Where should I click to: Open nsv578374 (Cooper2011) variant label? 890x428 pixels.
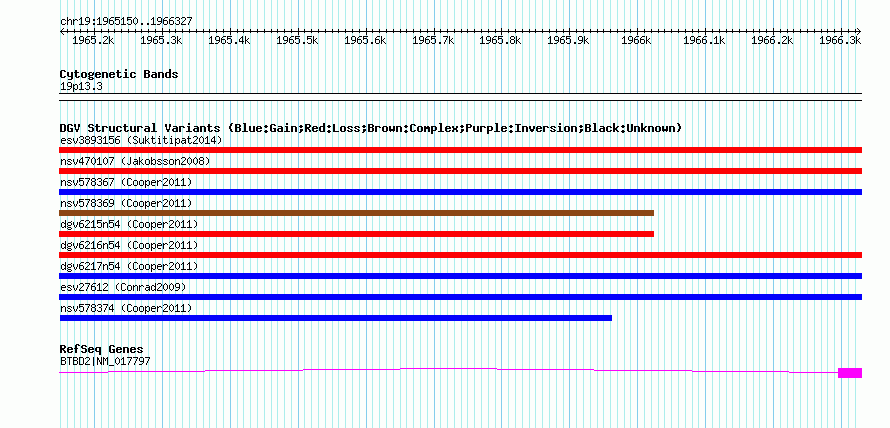coord(126,308)
